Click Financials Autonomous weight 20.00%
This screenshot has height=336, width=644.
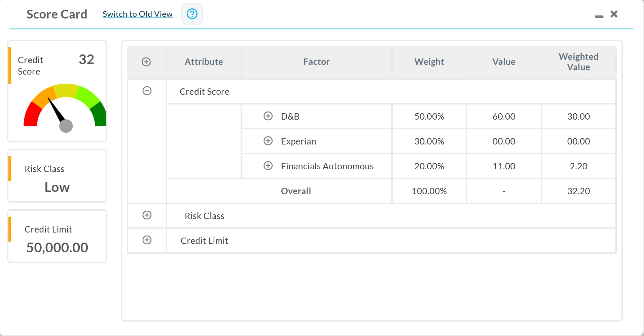(x=429, y=166)
